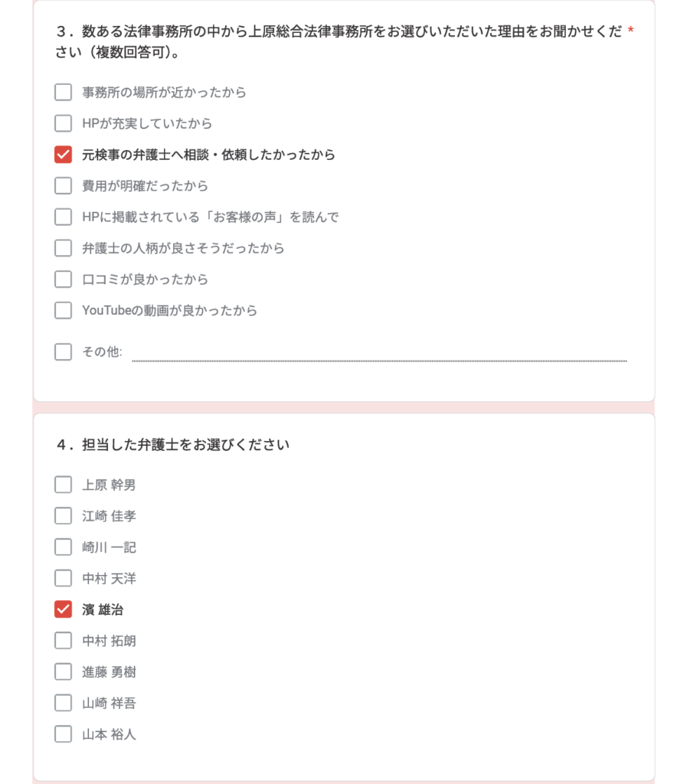Image resolution: width=687 pixels, height=784 pixels.
Task: Check HPに掲載されている「お客様の声」を読んで
Action: (63, 217)
